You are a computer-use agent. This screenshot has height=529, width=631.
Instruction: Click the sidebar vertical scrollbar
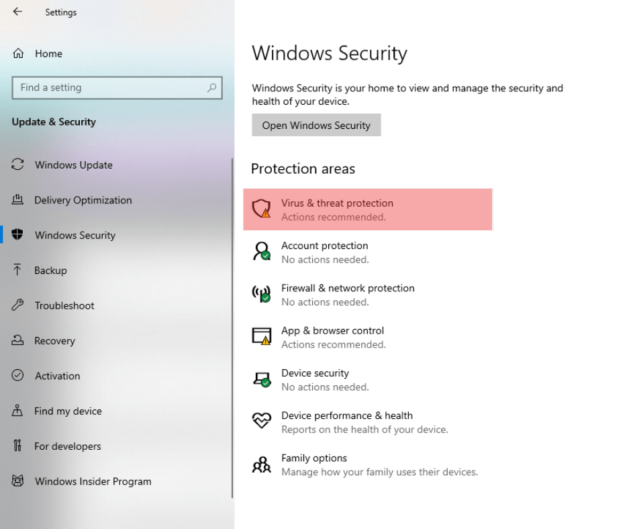[232, 328]
